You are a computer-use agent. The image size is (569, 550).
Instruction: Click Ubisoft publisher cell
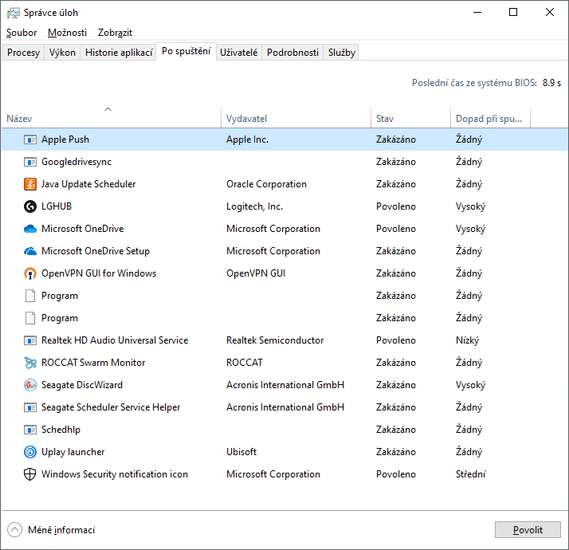(x=241, y=452)
